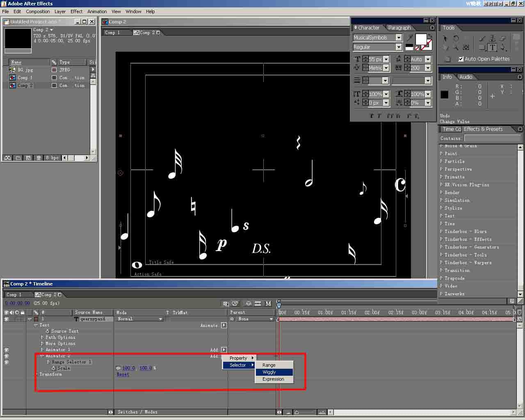Click the eyedropper in Character palette
525x420 pixels.
click(410, 38)
